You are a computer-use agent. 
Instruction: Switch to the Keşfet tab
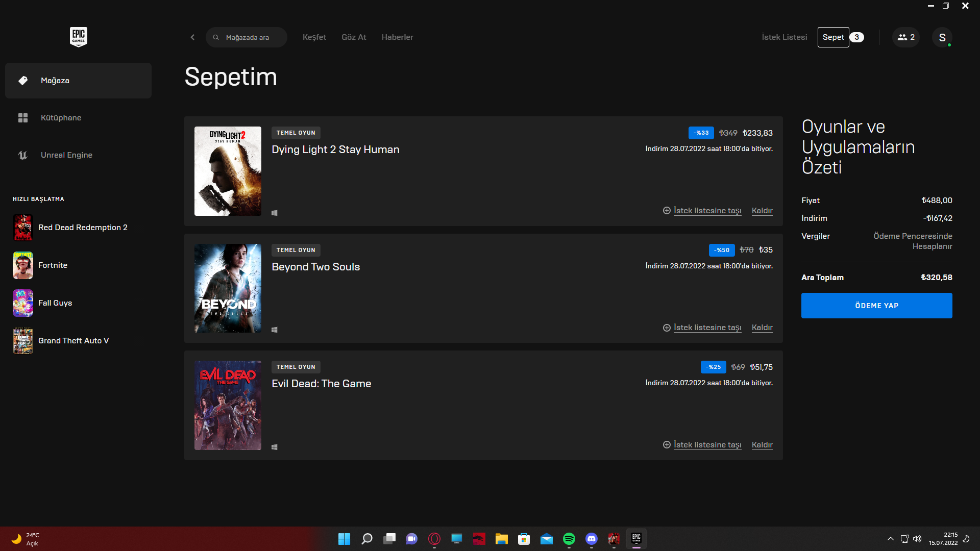pos(314,37)
